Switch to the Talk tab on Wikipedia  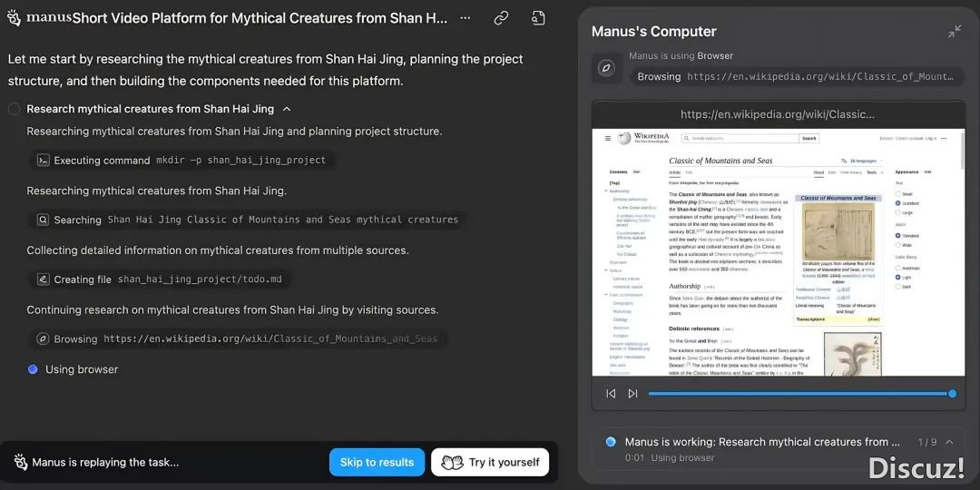688,171
